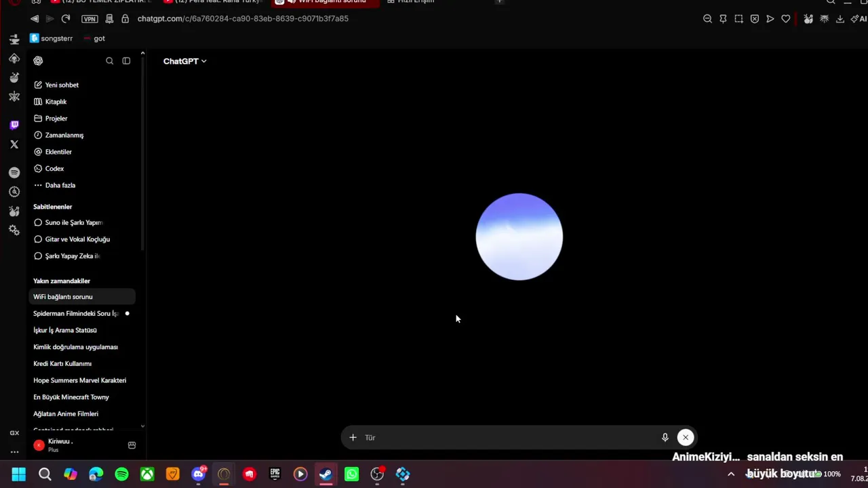Open En Büyük Minecraft Towny chat
Screen dimensions: 868x488
pyautogui.click(x=81, y=397)
